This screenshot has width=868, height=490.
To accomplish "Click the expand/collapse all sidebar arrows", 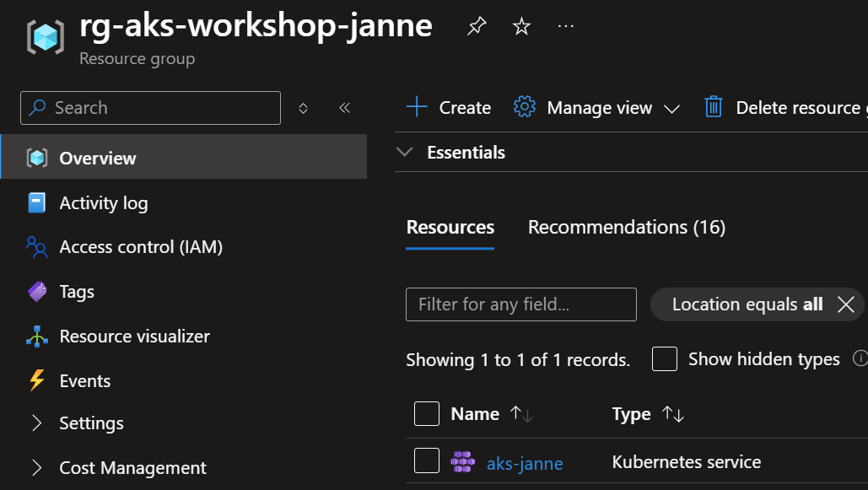I will coord(303,108).
